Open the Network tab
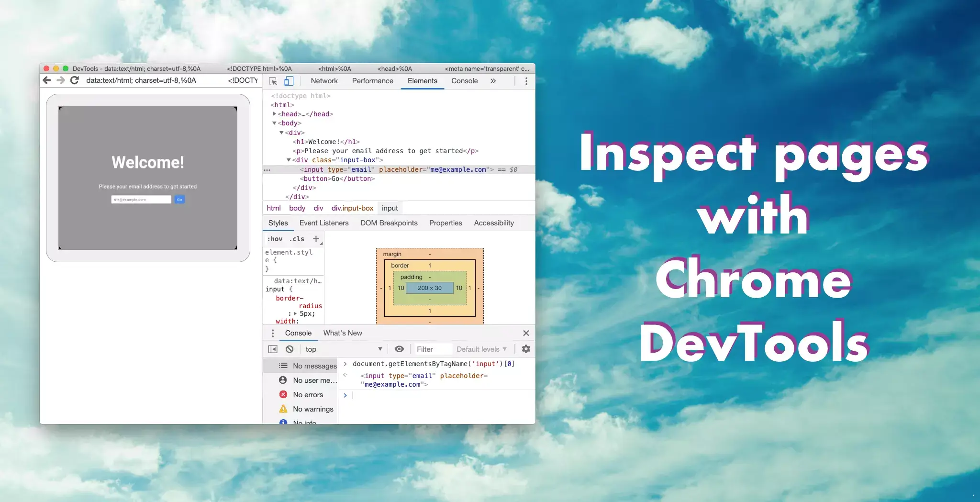The image size is (980, 502). click(324, 81)
